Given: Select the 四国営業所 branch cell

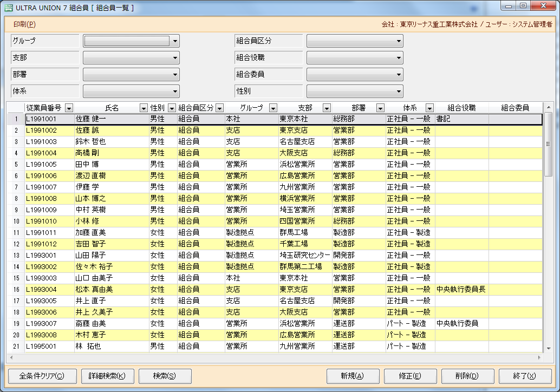Looking at the screenshot, I should (305, 221).
